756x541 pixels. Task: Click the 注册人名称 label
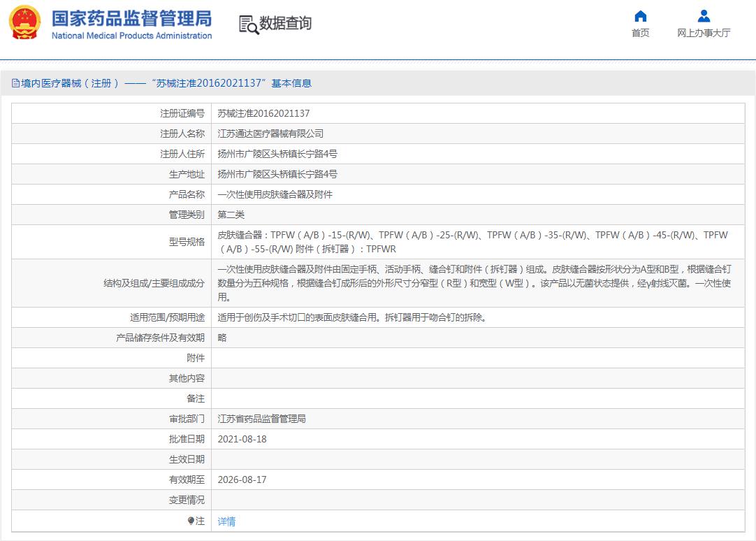182,134
